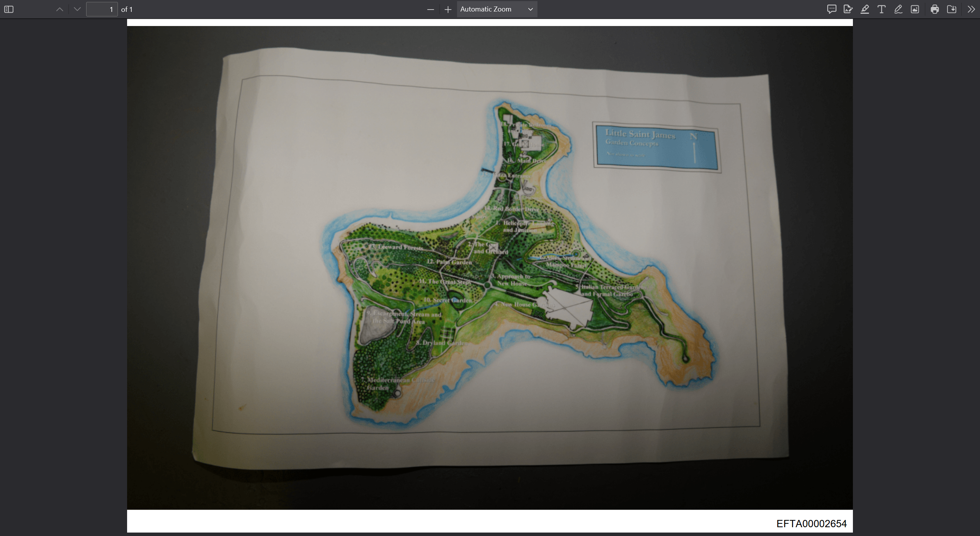Go to previous page arrow
Viewport: 980px width, 536px height.
60,9
